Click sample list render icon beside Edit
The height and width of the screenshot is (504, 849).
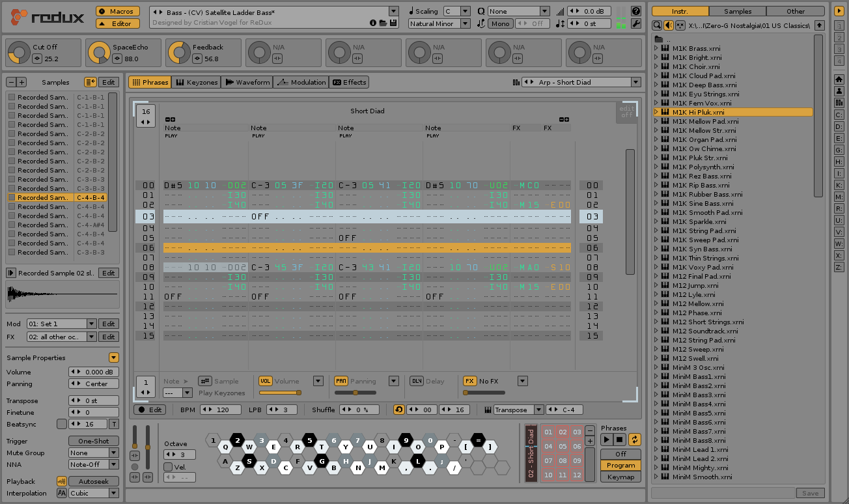(x=90, y=82)
